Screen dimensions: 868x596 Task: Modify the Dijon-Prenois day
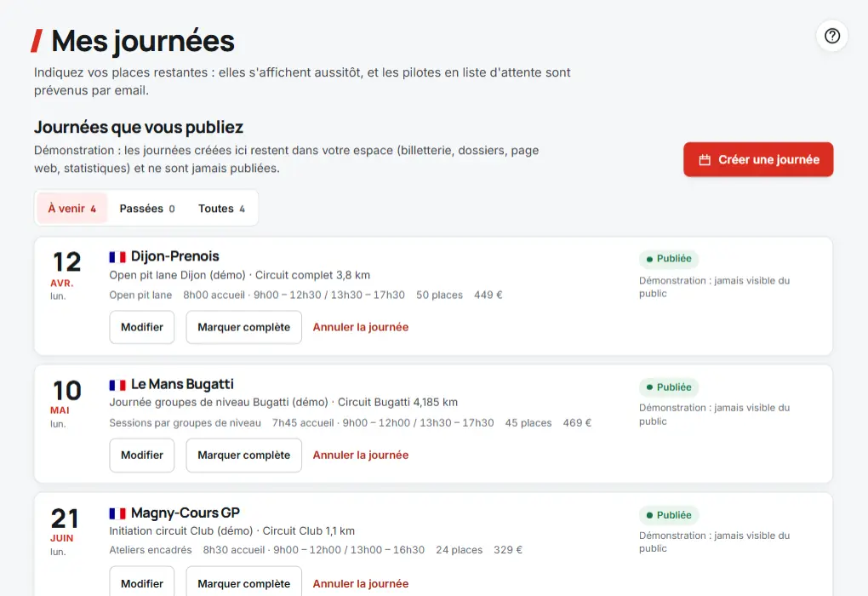pyautogui.click(x=142, y=327)
